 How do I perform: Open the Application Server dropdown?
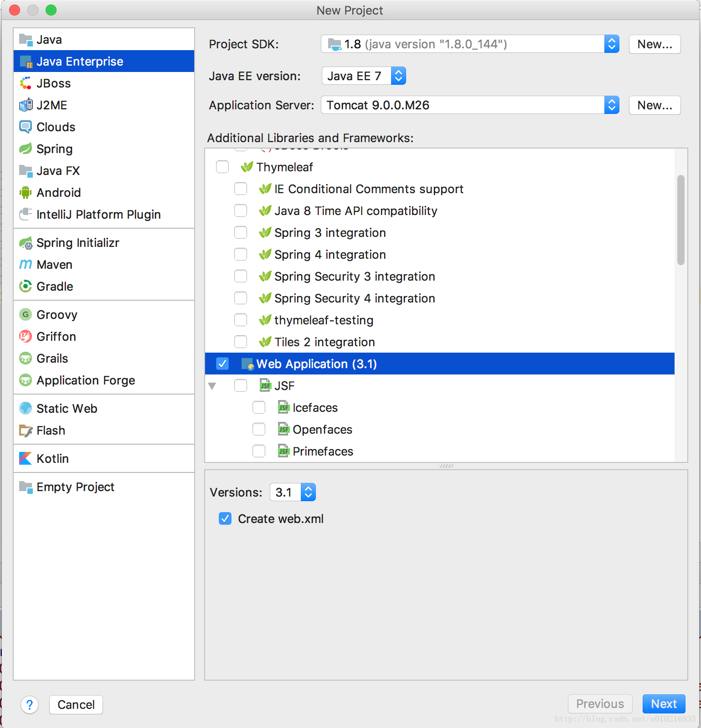tap(470, 105)
